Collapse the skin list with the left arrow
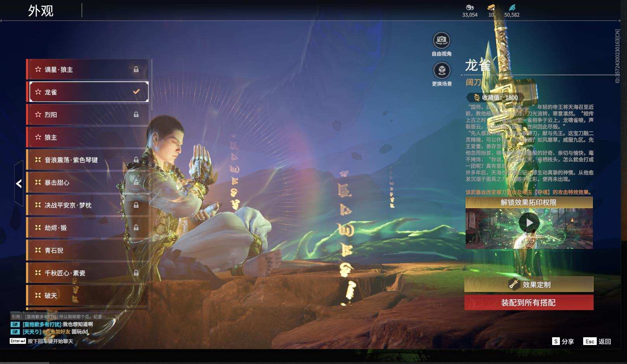Viewport: 627px width, 364px height. 19,183
